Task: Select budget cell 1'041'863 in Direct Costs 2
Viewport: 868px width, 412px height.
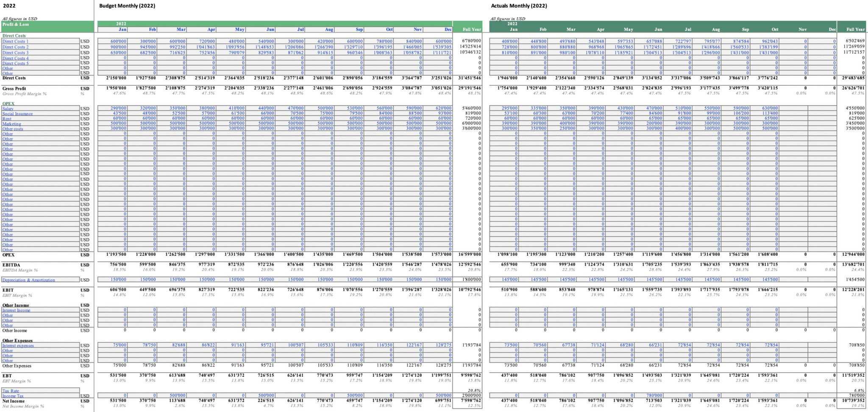Action: [x=201, y=47]
